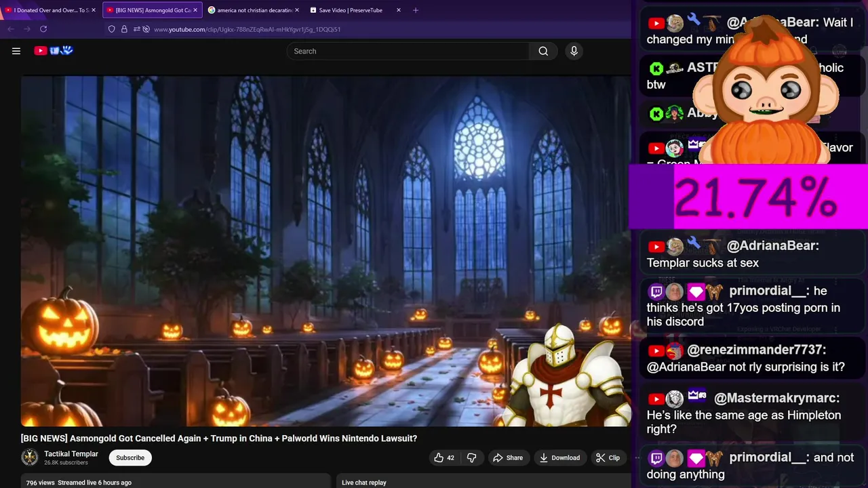The height and width of the screenshot is (488, 868).
Task: Open a new browser tab with plus
Action: [416, 10]
